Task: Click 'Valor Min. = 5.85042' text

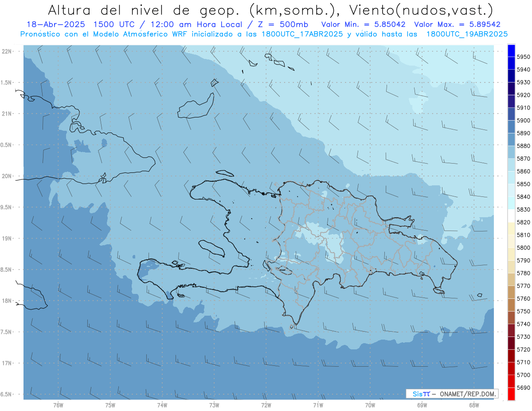Action: pyautogui.click(x=364, y=25)
